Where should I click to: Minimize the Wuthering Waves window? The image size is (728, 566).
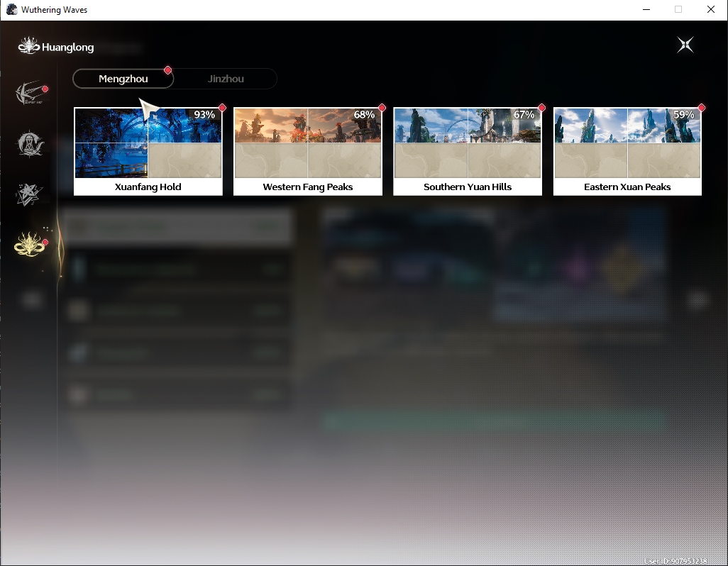pos(646,10)
